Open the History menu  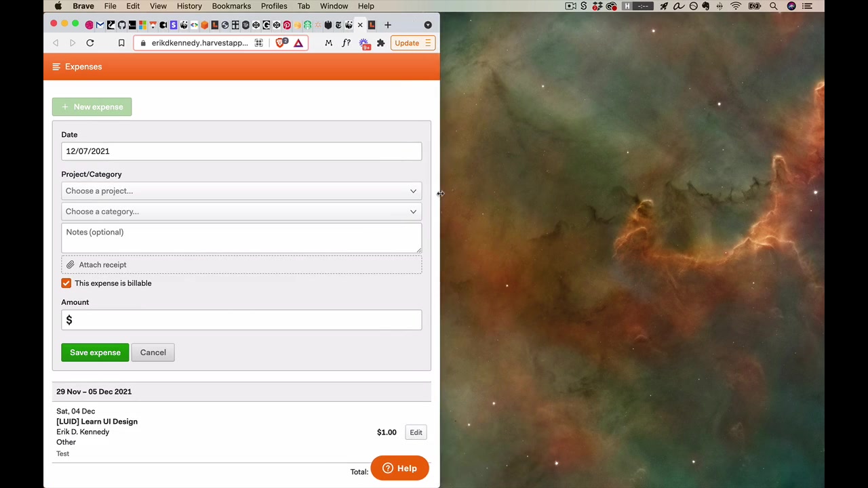pyautogui.click(x=189, y=6)
